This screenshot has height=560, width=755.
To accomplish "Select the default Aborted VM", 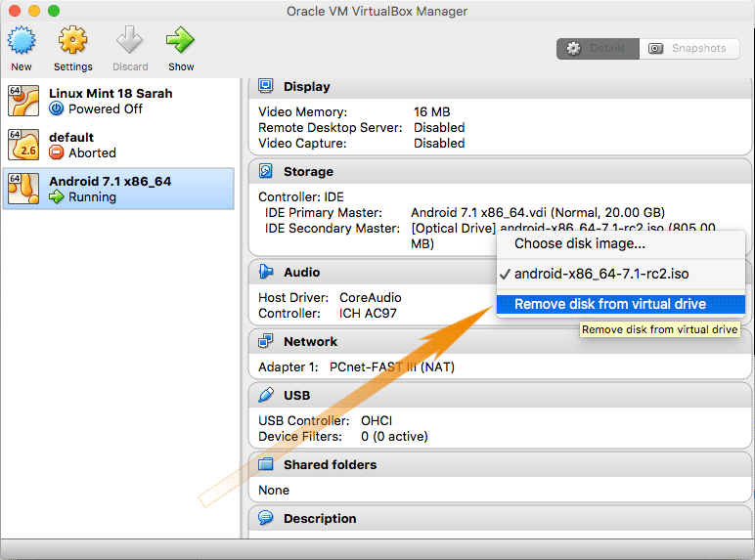I will point(118,145).
